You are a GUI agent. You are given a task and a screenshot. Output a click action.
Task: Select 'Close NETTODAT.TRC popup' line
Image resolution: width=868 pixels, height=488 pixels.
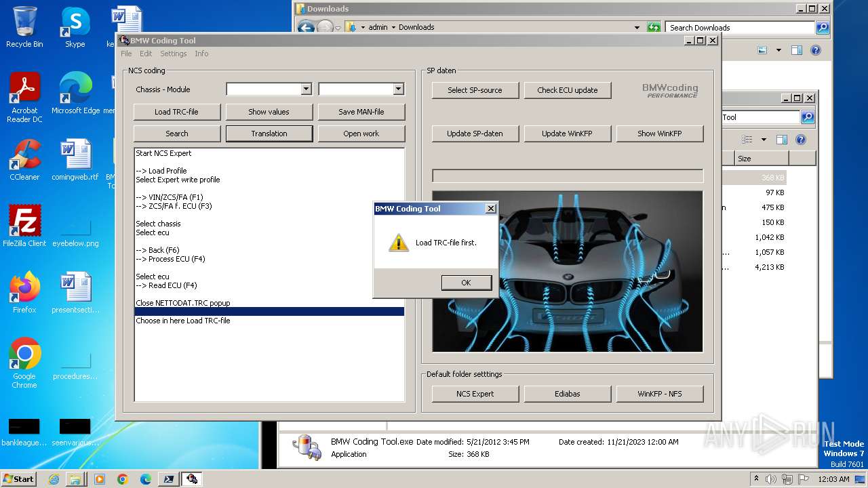(269, 303)
